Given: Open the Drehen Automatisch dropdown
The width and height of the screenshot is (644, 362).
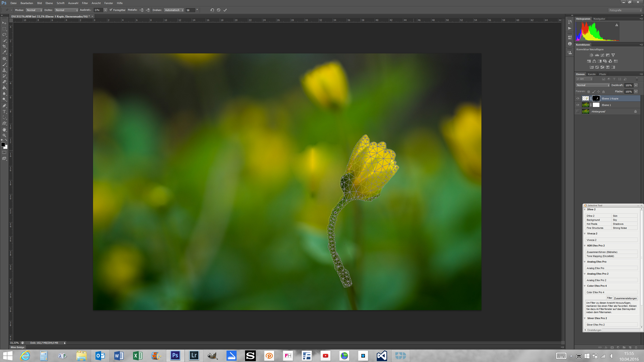Looking at the screenshot, I should [174, 10].
